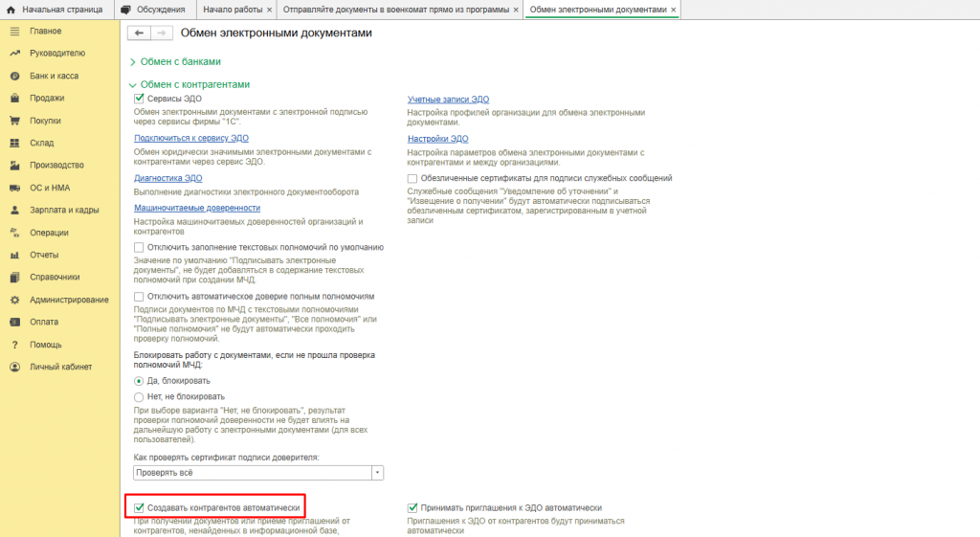980x537 pixels.
Task: Click the Продажи bag icon
Action: [x=15, y=99]
